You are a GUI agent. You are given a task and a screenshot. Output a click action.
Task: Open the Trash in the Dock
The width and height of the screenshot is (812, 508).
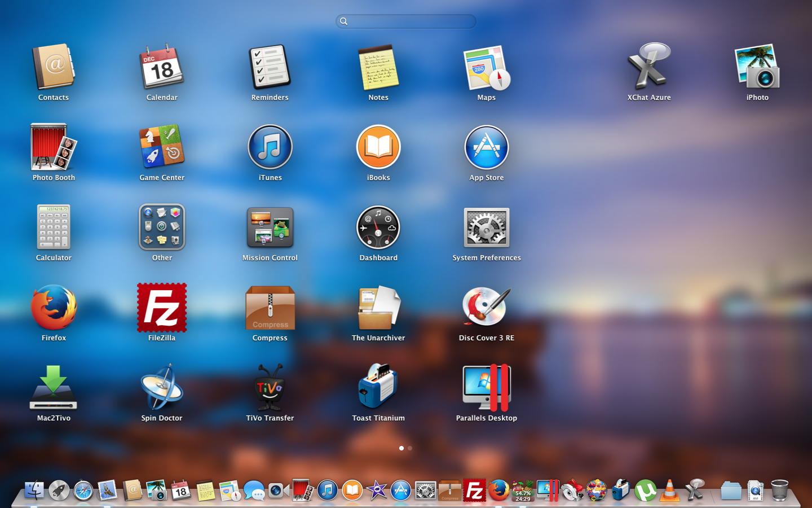pos(779,490)
